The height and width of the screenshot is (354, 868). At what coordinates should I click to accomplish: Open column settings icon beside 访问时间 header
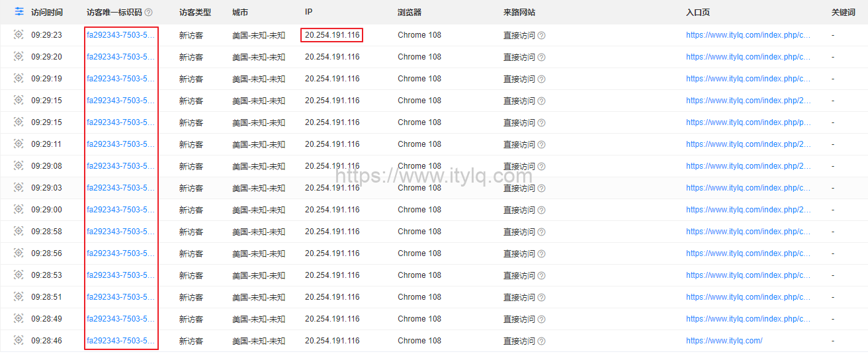pos(19,12)
